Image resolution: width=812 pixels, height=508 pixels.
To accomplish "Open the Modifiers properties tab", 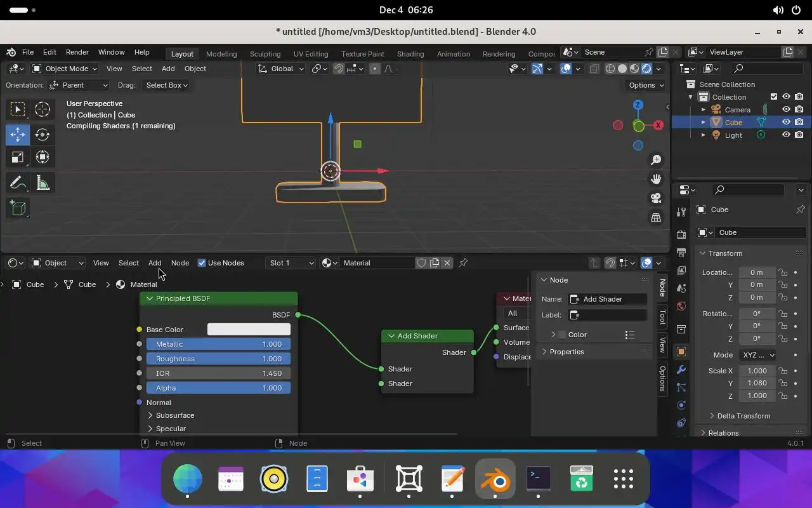I will [681, 370].
